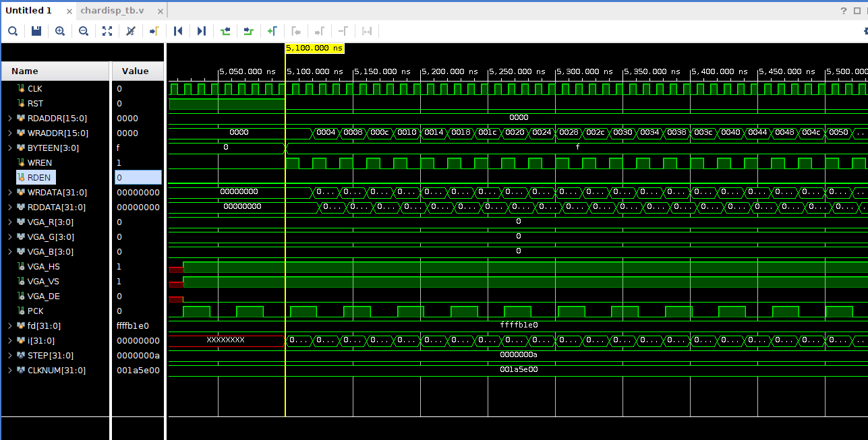Click the Go to Cursor icon
The height and width of the screenshot is (440, 868).
[x=154, y=31]
